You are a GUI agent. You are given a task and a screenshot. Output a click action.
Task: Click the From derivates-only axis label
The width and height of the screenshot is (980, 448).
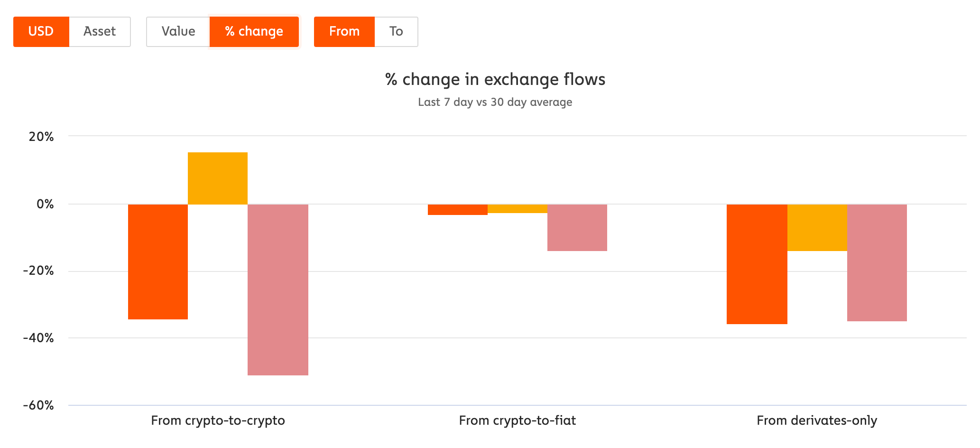pyautogui.click(x=817, y=420)
